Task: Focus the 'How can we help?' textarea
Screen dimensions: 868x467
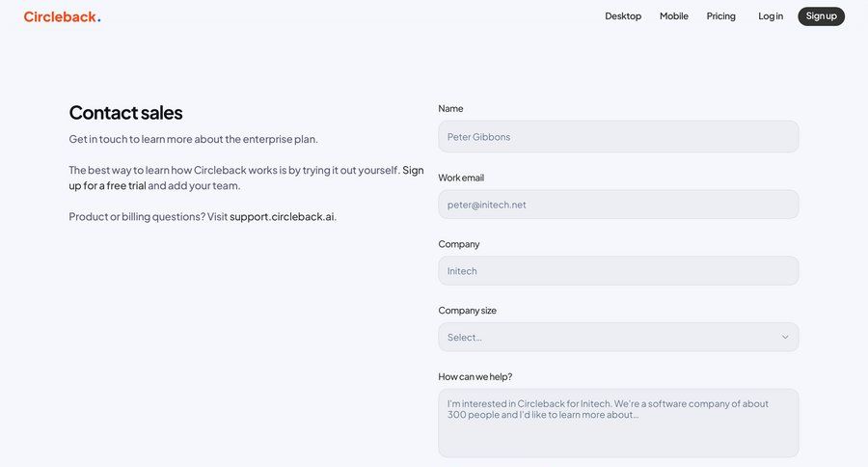Action: coord(618,423)
